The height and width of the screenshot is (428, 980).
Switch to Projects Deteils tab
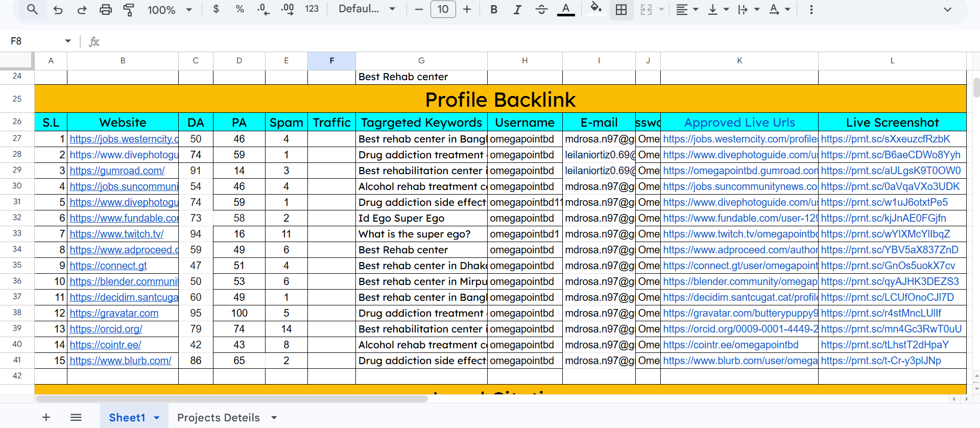tap(219, 417)
